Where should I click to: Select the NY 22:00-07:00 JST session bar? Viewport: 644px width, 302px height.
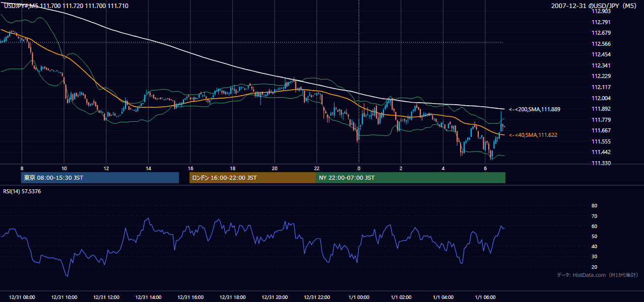411,178
